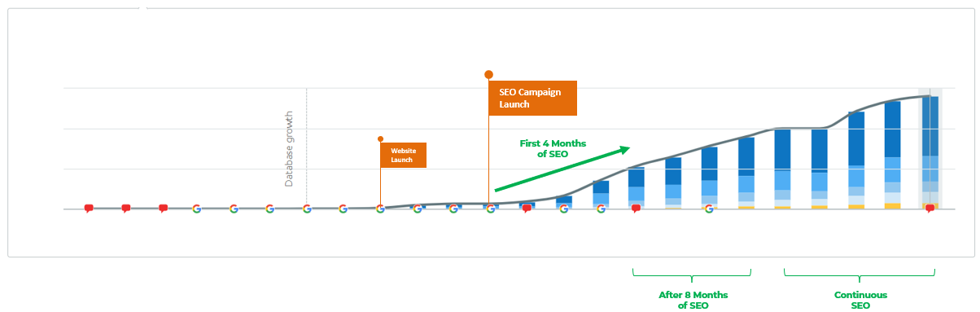
Task: Select third red note icon before first Google icon
Action: coord(163,209)
